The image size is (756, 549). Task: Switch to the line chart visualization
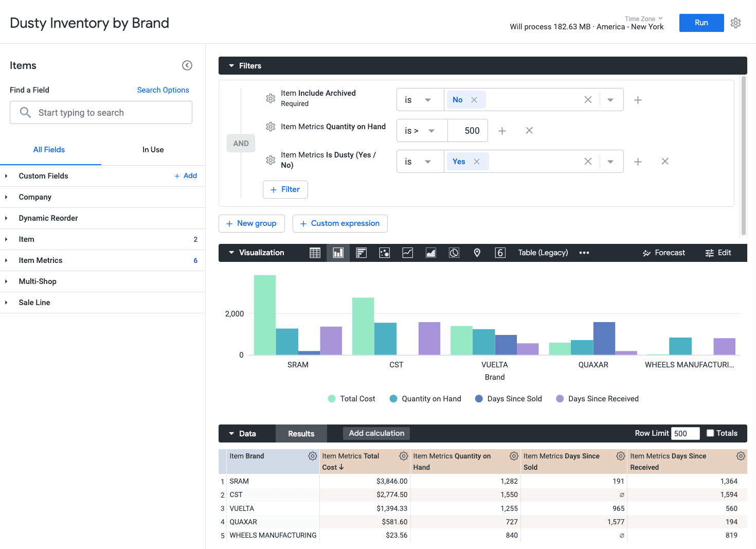pos(407,253)
